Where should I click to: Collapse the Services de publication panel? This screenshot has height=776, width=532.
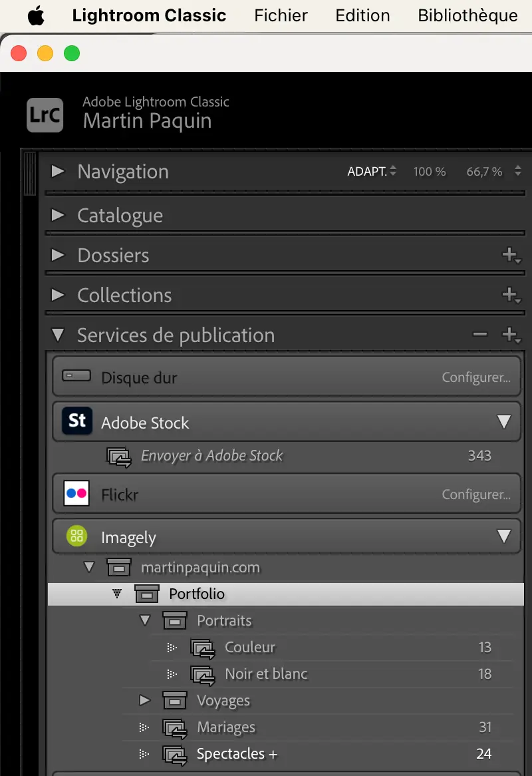pyautogui.click(x=59, y=335)
